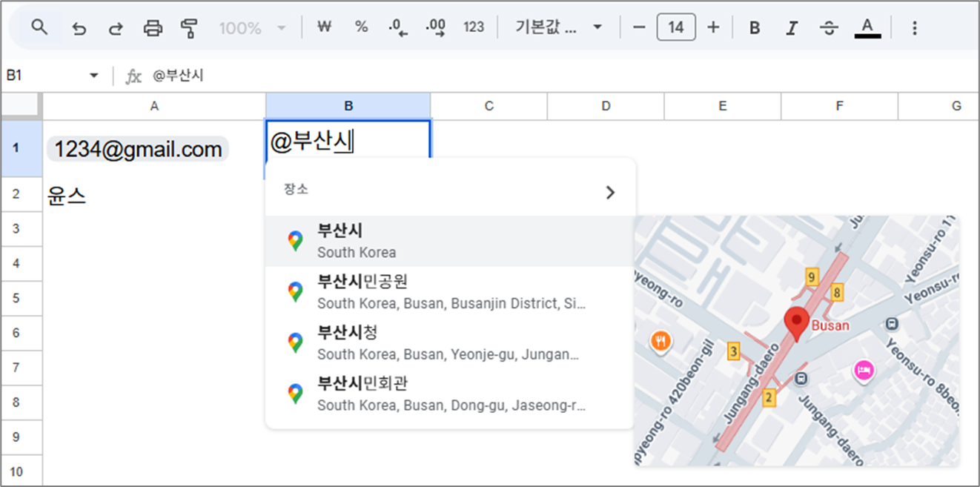The image size is (980, 487).
Task: Click the orange restaurant marker on map
Action: pyautogui.click(x=660, y=341)
